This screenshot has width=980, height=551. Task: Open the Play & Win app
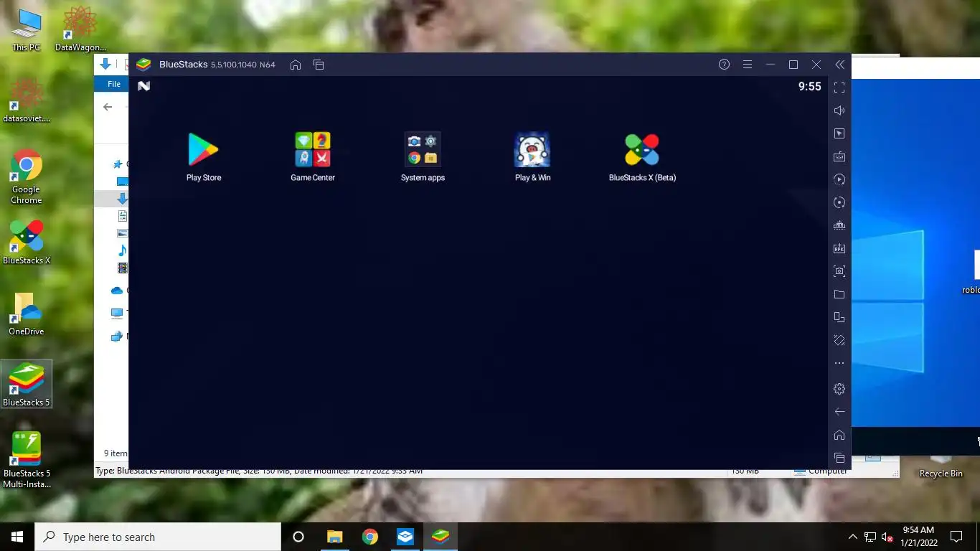pos(532,157)
